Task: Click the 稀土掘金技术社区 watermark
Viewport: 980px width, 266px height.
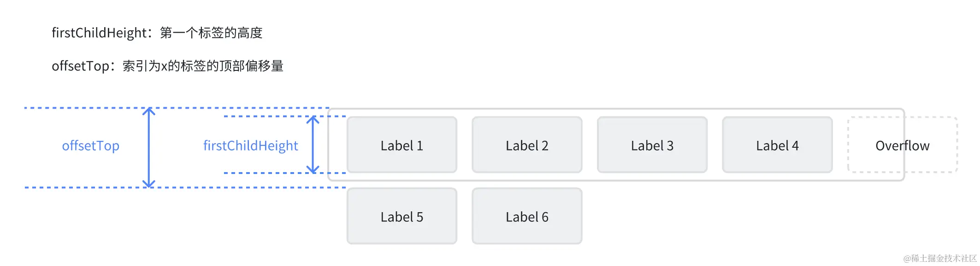Action: click(x=939, y=258)
